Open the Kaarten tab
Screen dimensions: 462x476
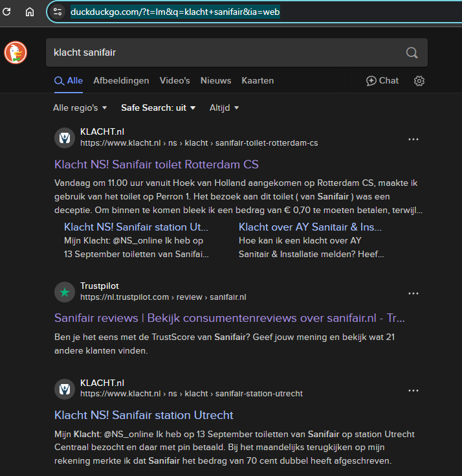(x=258, y=81)
